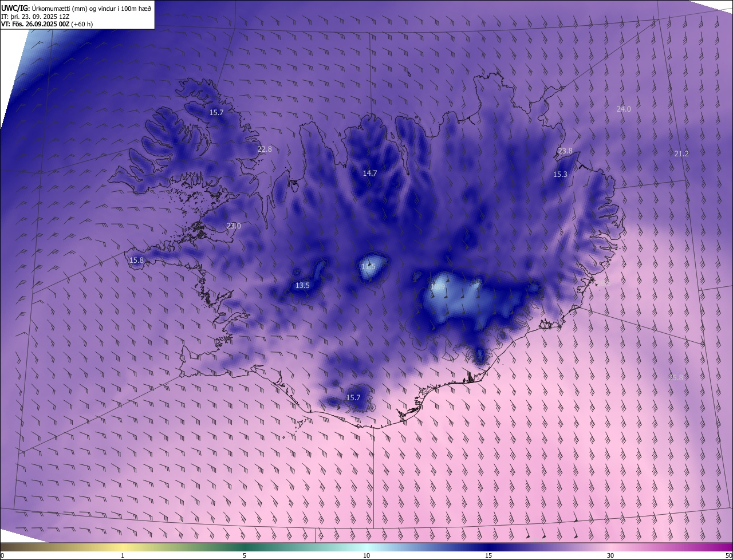Screen dimensions: 733x560
Task: Click the 23.8 value label in the east
Action: [565, 151]
